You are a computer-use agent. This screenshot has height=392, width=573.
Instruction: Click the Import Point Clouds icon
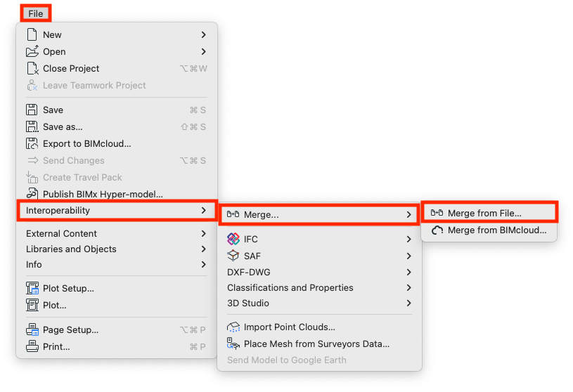[233, 327]
